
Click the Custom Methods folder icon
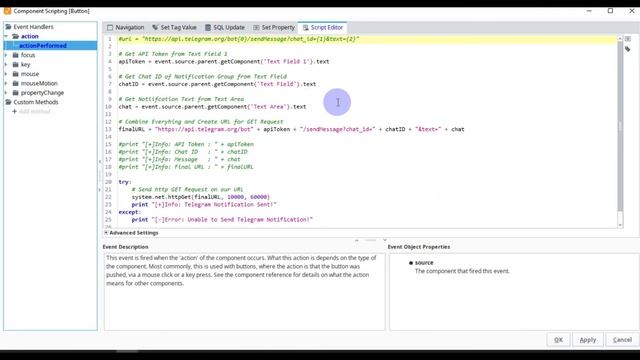tap(8, 102)
